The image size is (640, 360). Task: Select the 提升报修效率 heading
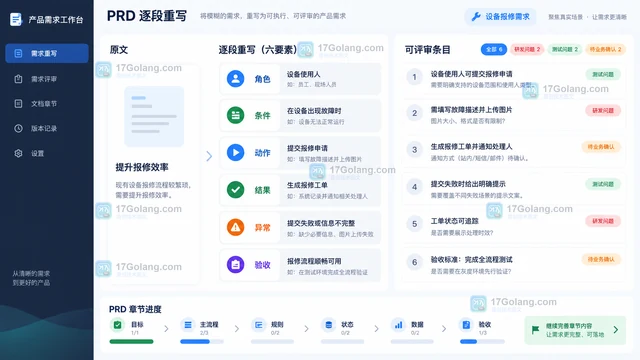click(x=142, y=167)
